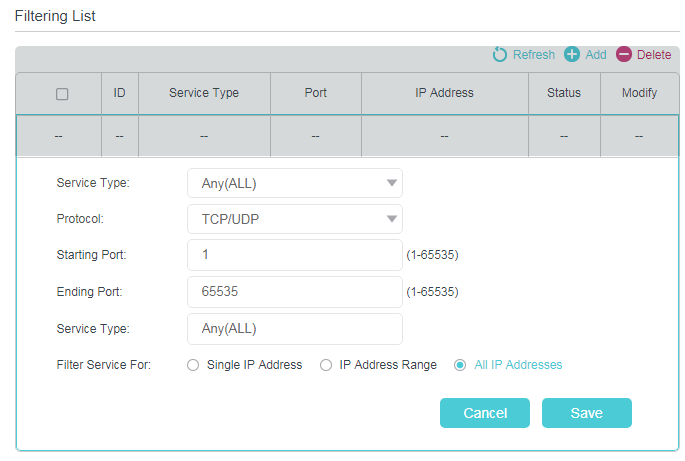The image size is (685, 461).
Task: Select IP Address Range radio button
Action: [325, 365]
